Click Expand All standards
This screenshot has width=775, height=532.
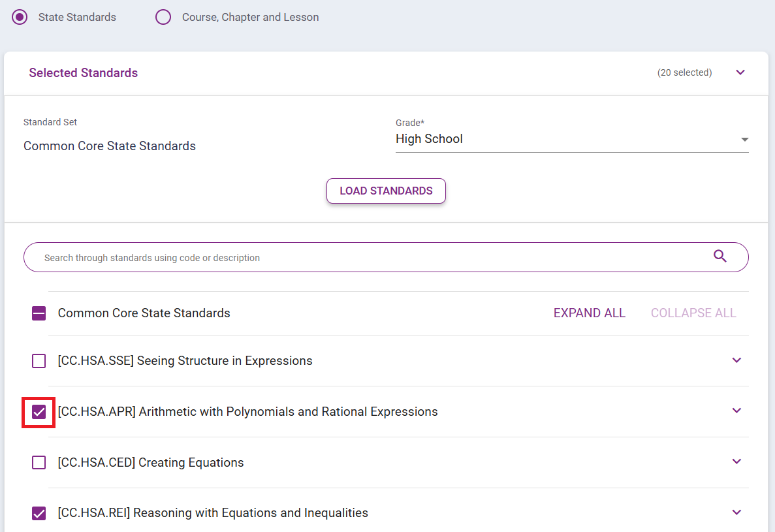(x=589, y=313)
